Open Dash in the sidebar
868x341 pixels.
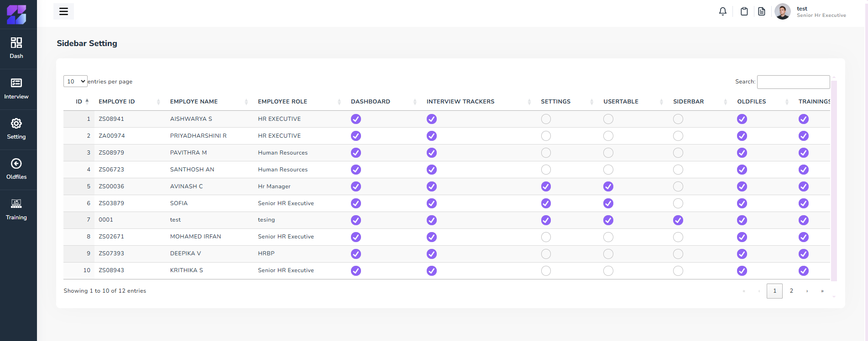click(x=16, y=48)
